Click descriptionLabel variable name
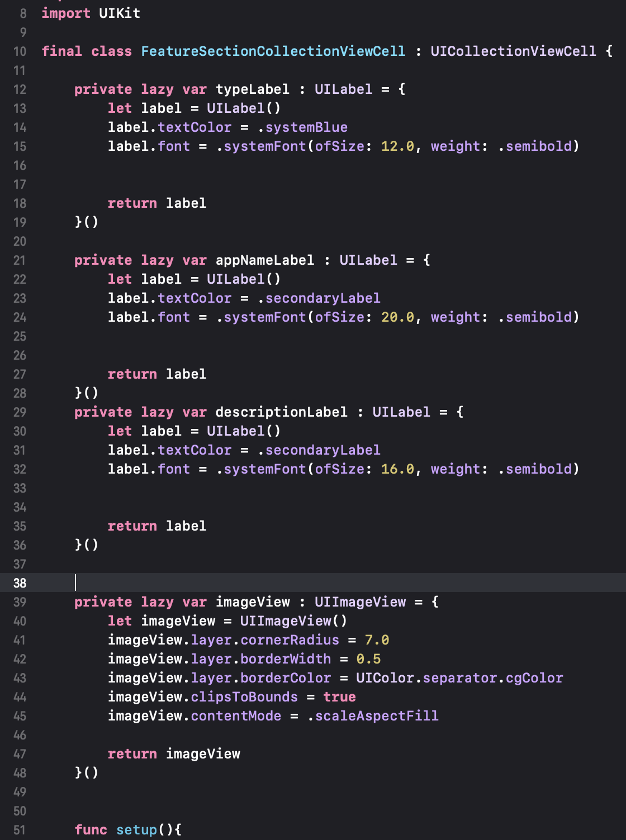Viewport: 626px width, 840px height. coord(282,412)
